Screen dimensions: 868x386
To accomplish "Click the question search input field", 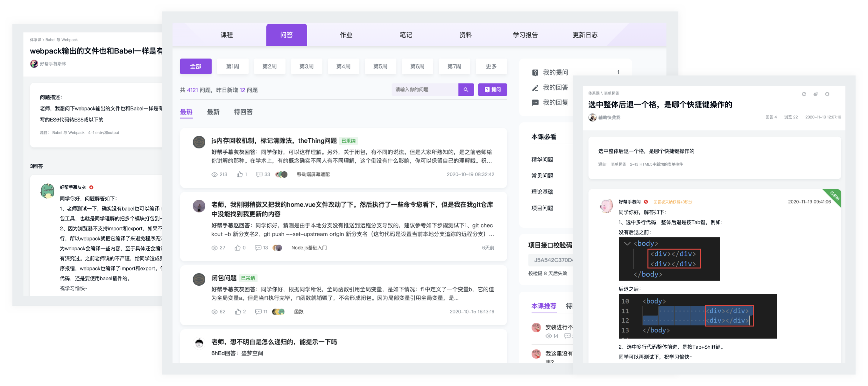I will pyautogui.click(x=425, y=90).
